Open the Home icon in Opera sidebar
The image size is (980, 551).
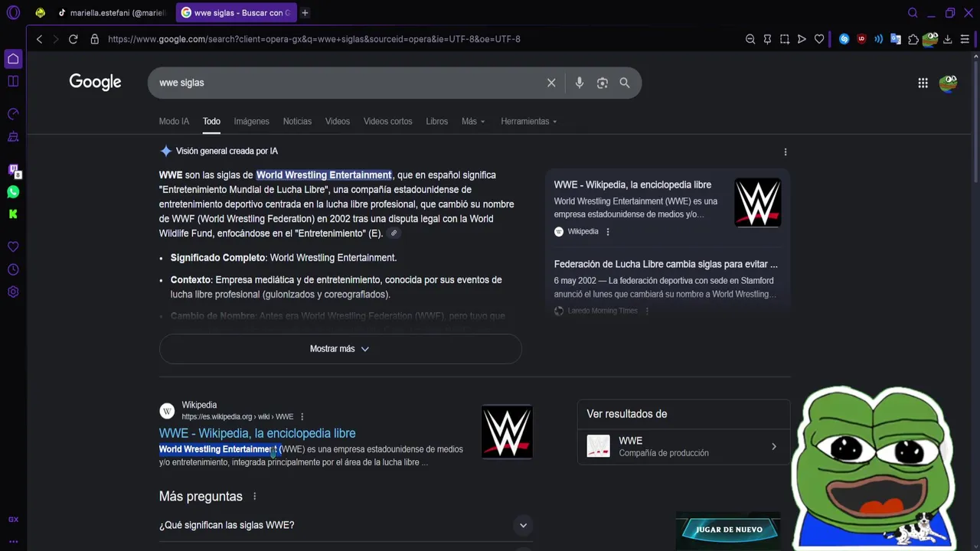click(13, 59)
